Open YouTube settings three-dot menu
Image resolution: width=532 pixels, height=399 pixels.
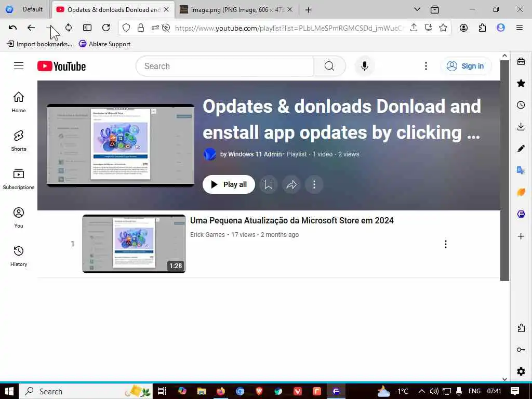[426, 66]
